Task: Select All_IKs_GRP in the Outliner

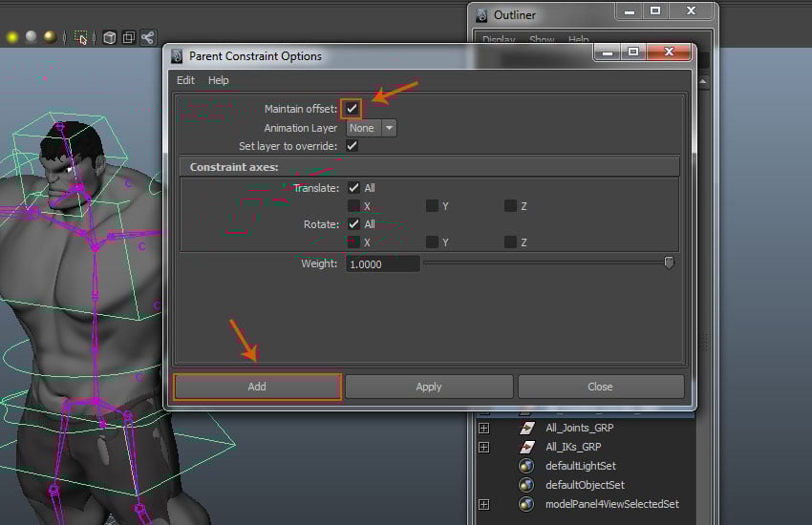Action: tap(573, 447)
